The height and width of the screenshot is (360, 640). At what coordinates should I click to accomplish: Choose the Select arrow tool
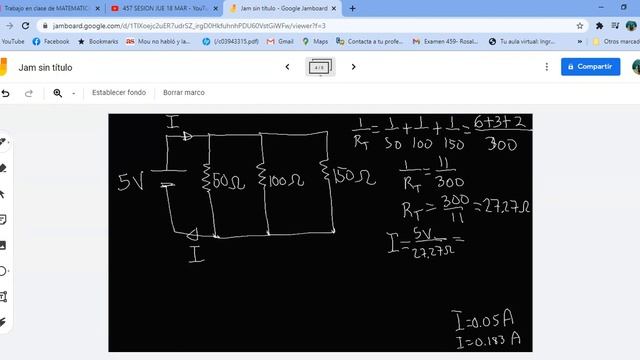2,194
